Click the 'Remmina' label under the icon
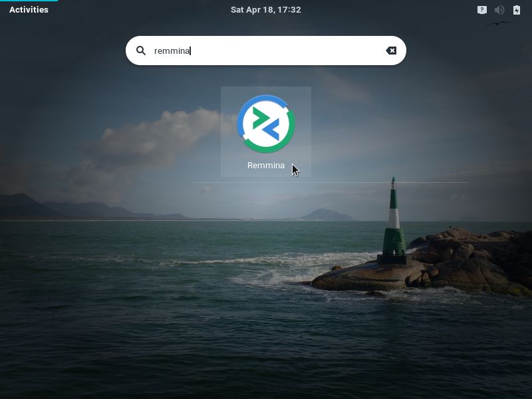532x399 pixels. pos(266,166)
